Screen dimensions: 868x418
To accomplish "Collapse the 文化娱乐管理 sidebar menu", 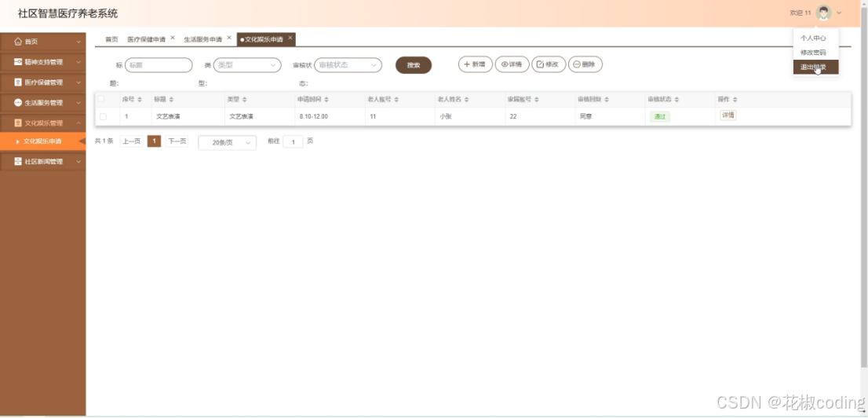I will point(42,123).
